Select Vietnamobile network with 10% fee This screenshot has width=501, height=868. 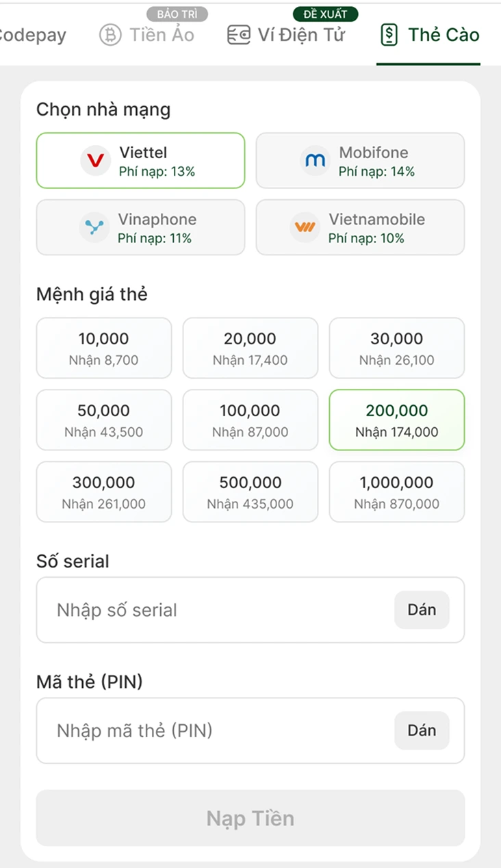click(360, 227)
